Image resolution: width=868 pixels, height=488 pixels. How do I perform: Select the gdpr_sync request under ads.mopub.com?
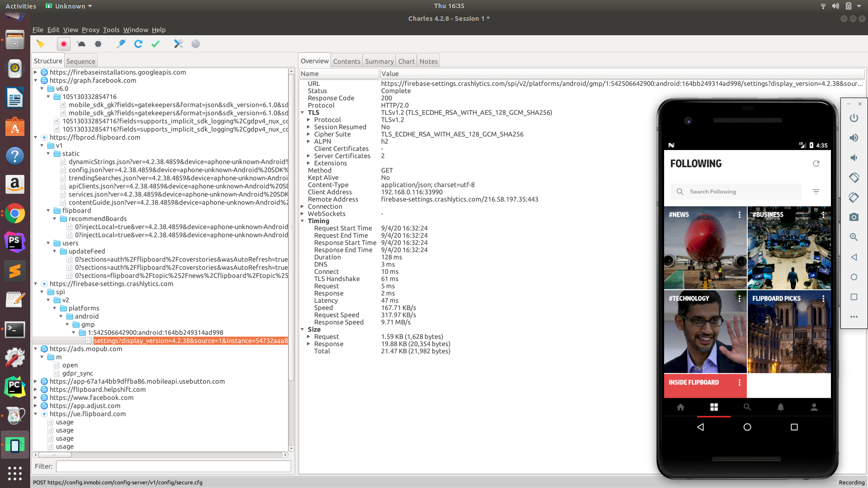tap(77, 373)
